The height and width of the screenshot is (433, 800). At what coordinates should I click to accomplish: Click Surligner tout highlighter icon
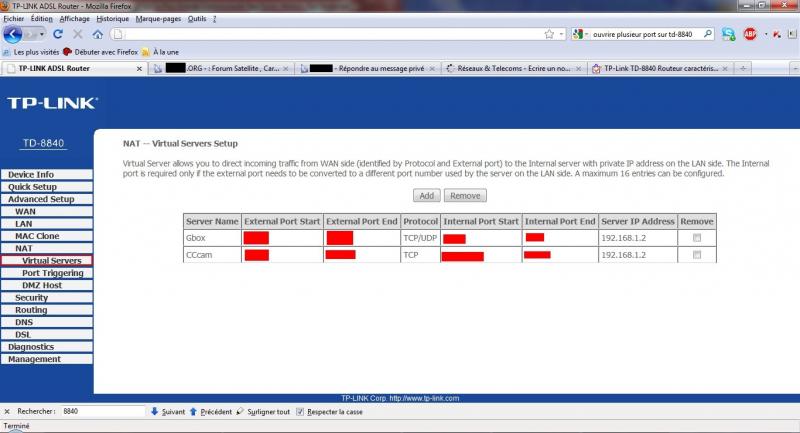(x=240, y=411)
